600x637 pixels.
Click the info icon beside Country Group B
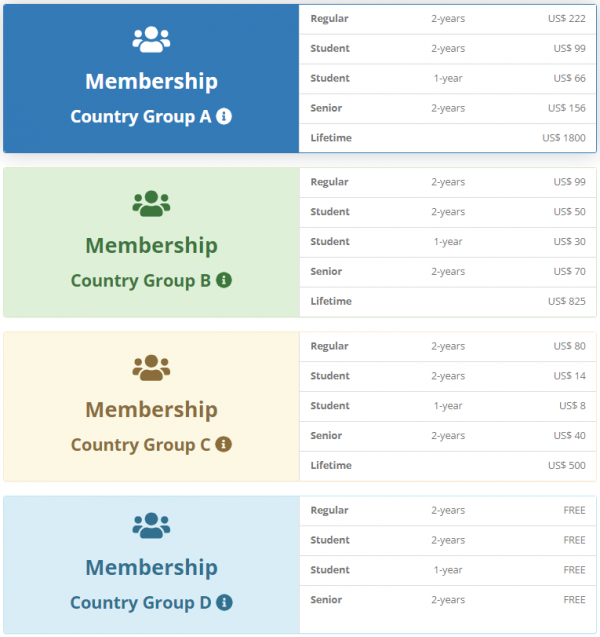click(x=224, y=280)
